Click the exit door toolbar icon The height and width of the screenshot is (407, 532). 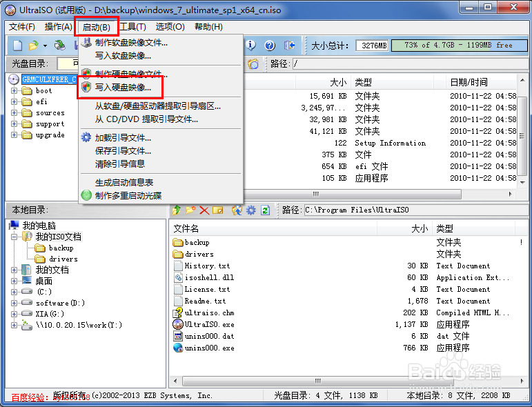click(x=289, y=46)
